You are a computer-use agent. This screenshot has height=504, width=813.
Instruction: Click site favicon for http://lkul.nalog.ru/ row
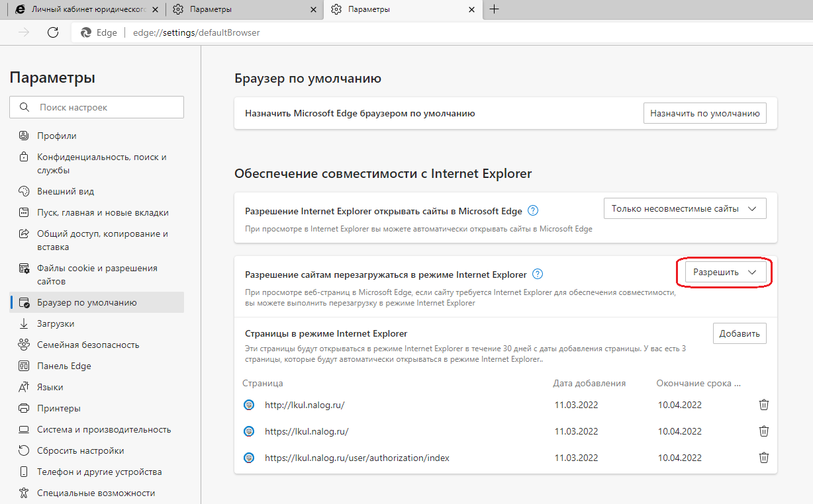[249, 405]
